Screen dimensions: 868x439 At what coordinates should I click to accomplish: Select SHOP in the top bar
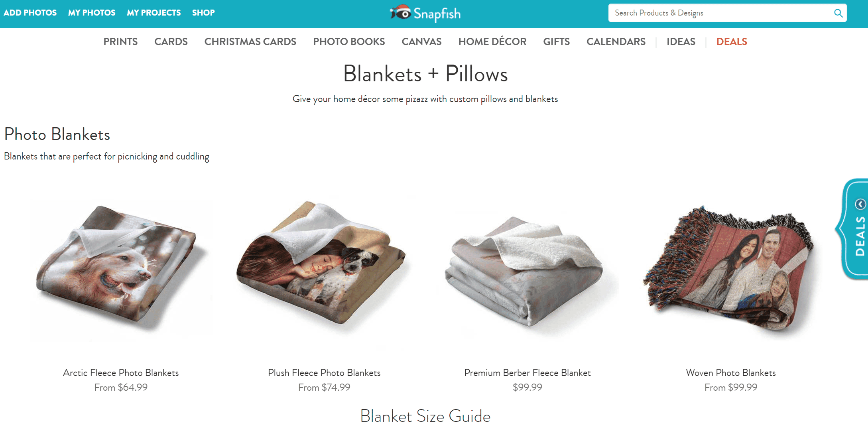point(203,13)
